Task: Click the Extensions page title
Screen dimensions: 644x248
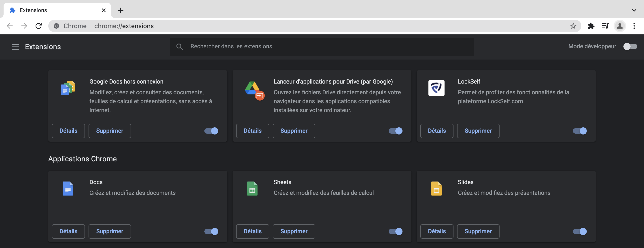Action: click(43, 47)
